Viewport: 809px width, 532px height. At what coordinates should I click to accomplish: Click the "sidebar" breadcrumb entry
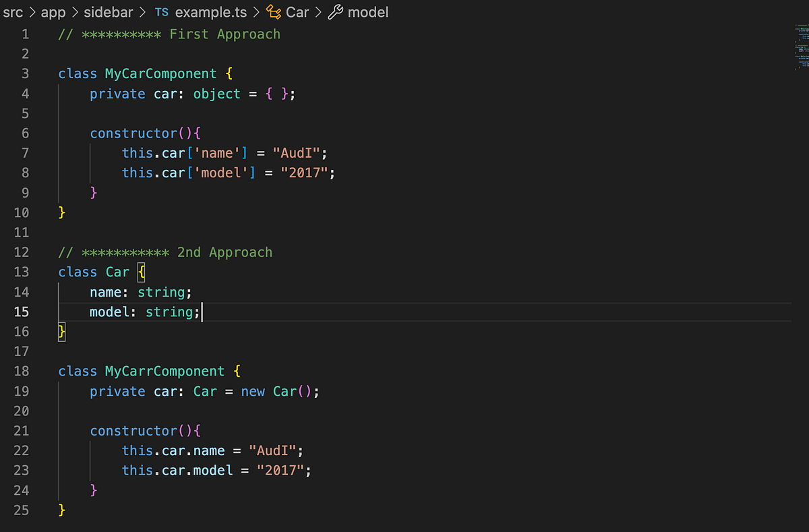coord(109,11)
